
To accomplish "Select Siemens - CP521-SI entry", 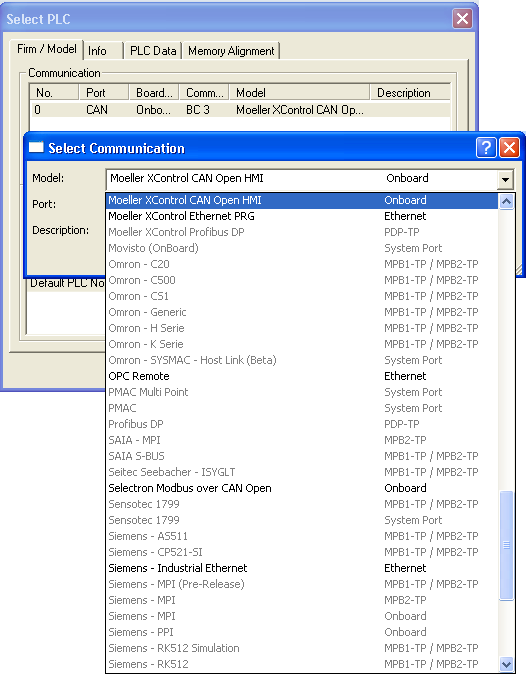I will point(302,552).
